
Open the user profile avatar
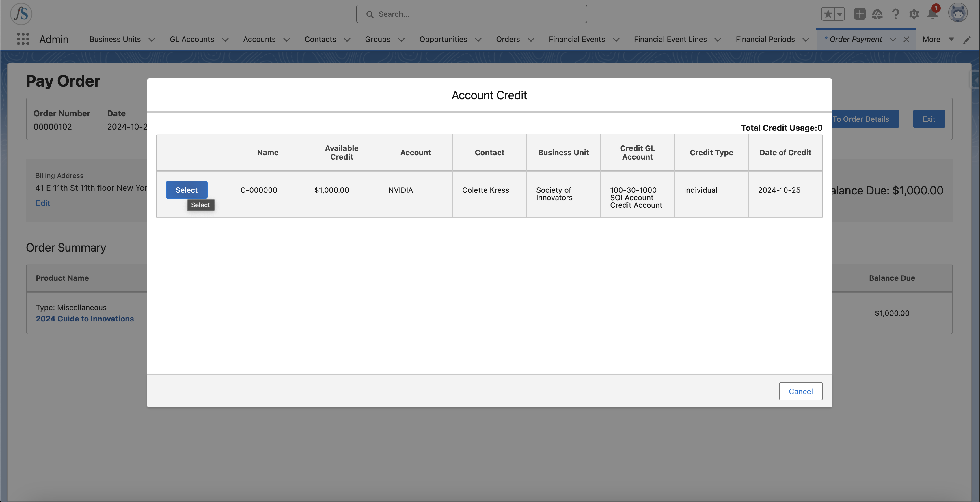point(957,13)
